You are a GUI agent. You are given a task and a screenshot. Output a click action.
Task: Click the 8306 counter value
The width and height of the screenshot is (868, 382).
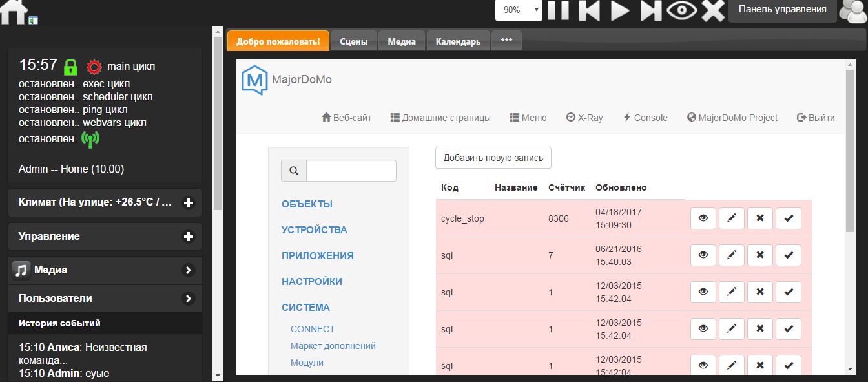(559, 218)
